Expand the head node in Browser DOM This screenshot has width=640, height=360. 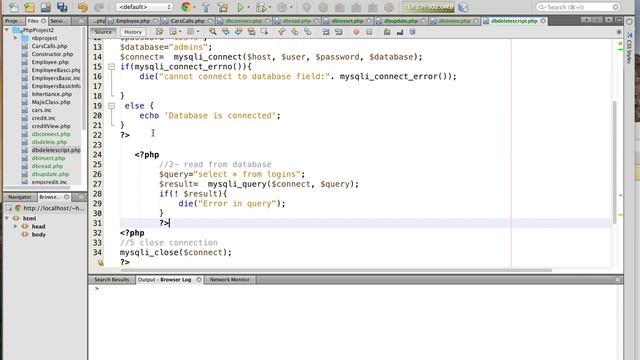point(16,227)
